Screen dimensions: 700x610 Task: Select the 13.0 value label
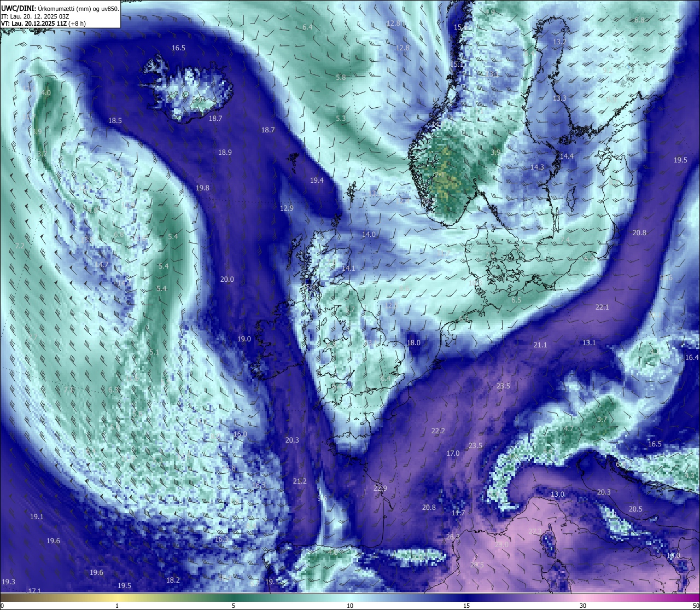tap(557, 494)
